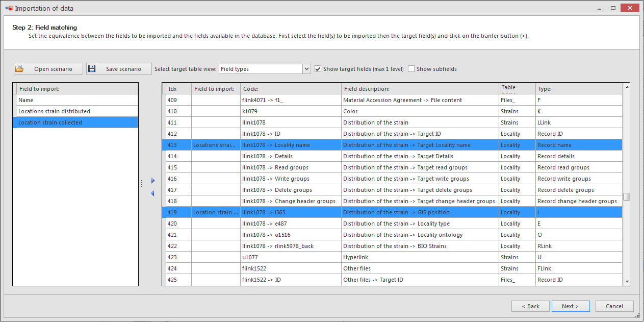644x322 pixels.
Task: Click the folder icon on Open scenario
Action: (x=19, y=69)
